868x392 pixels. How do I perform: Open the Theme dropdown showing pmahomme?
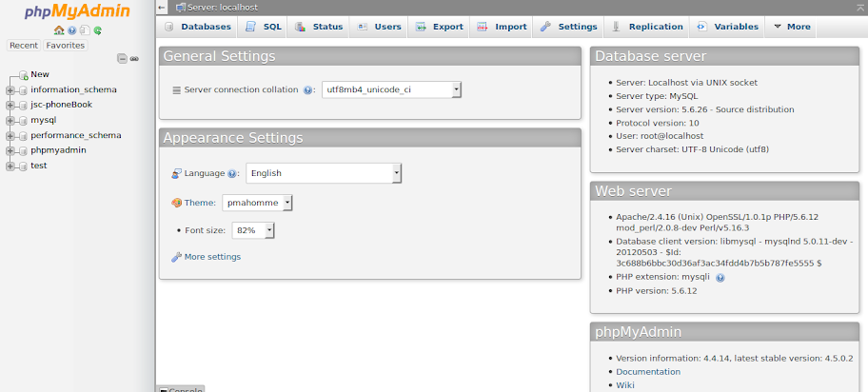[x=257, y=203]
